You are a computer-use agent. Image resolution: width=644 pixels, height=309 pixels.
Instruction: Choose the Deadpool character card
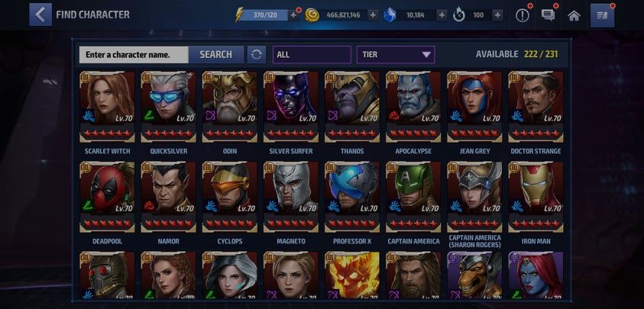[107, 197]
